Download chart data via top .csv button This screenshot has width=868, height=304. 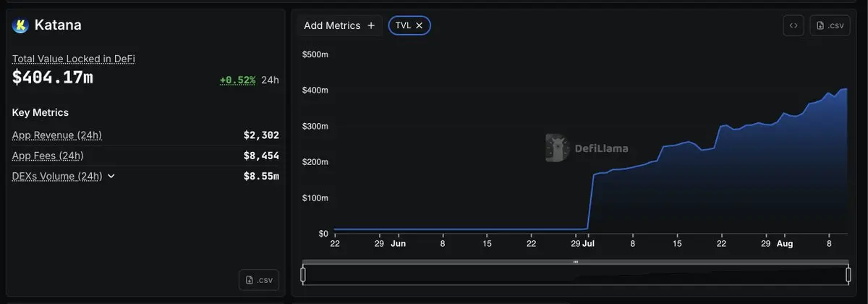click(830, 25)
